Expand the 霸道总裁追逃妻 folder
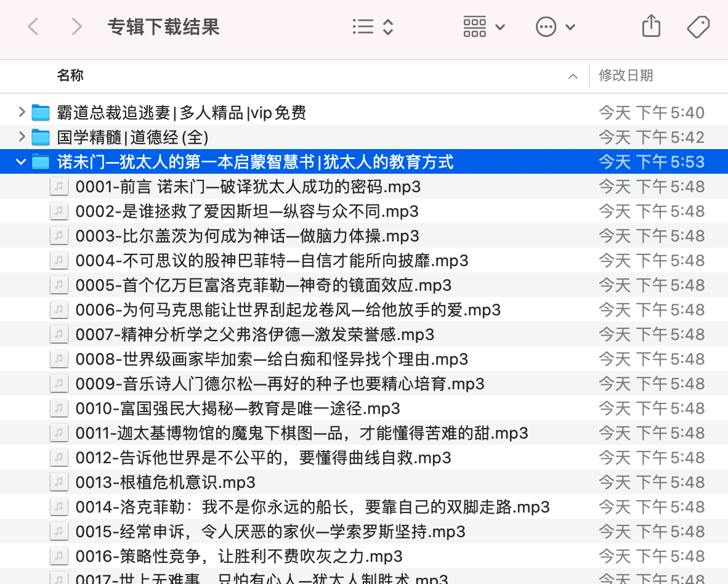The image size is (728, 584). 22,112
